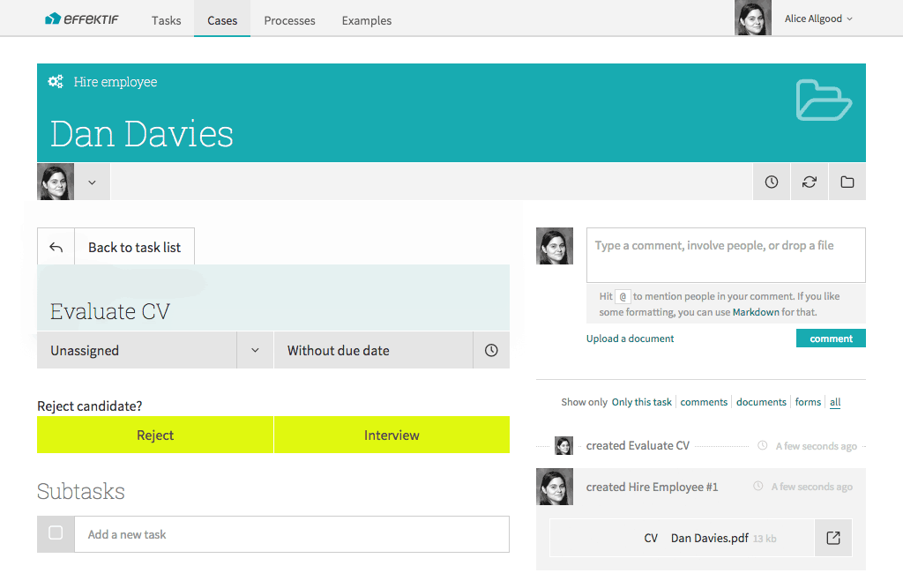This screenshot has height=588, width=903.
Task: Focus the Add a new task field
Action: (291, 534)
